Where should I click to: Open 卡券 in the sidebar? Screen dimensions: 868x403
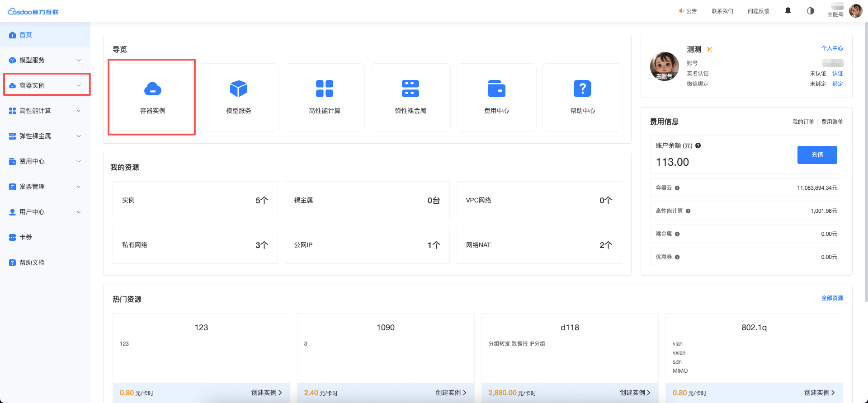[x=45, y=237]
